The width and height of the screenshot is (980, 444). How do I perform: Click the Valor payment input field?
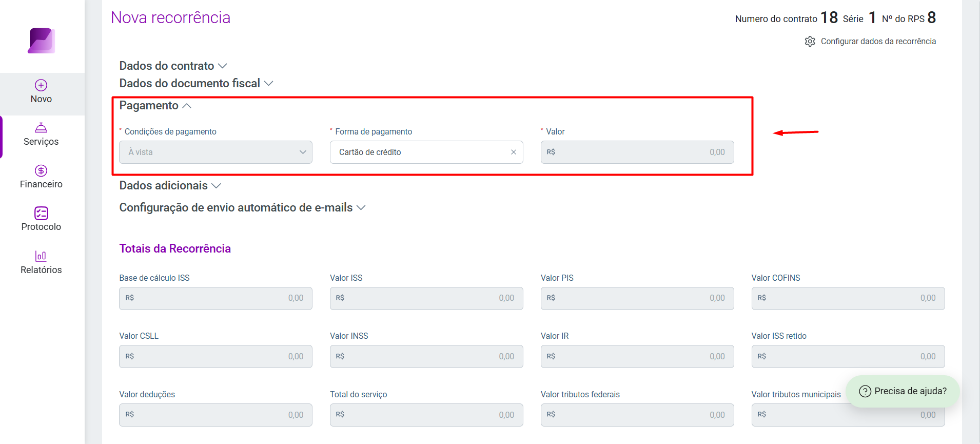(637, 152)
